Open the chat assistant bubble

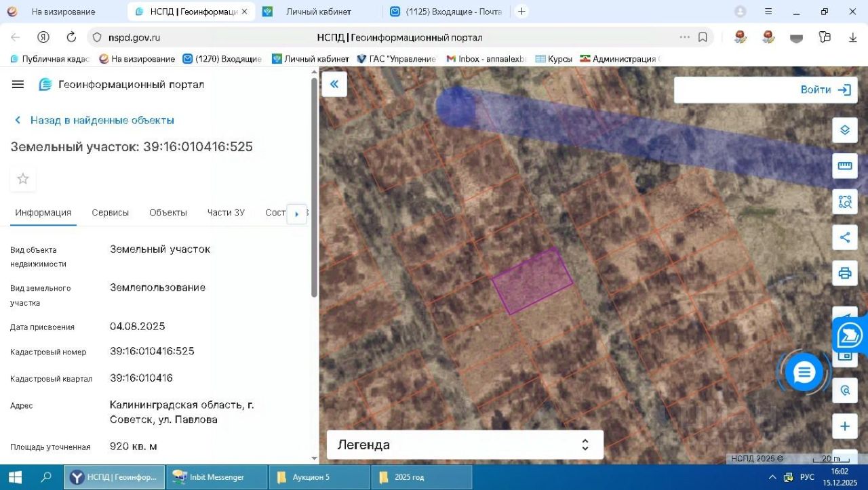tap(804, 372)
